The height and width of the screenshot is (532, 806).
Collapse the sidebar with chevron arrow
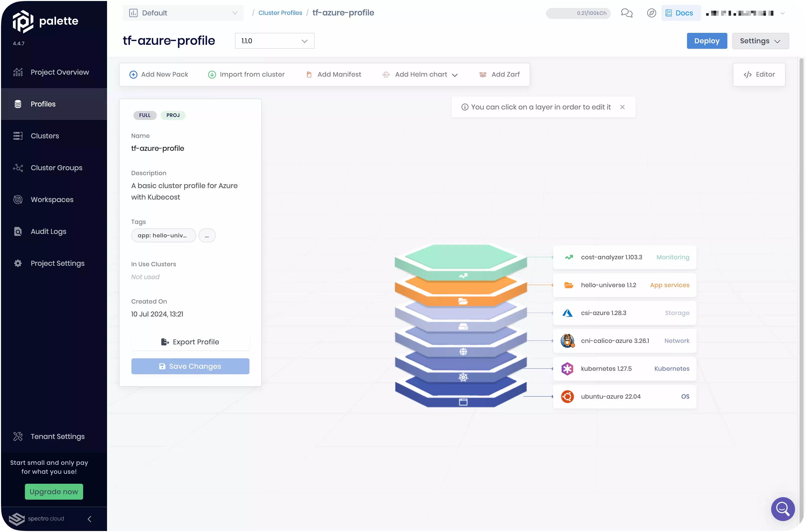(x=90, y=519)
